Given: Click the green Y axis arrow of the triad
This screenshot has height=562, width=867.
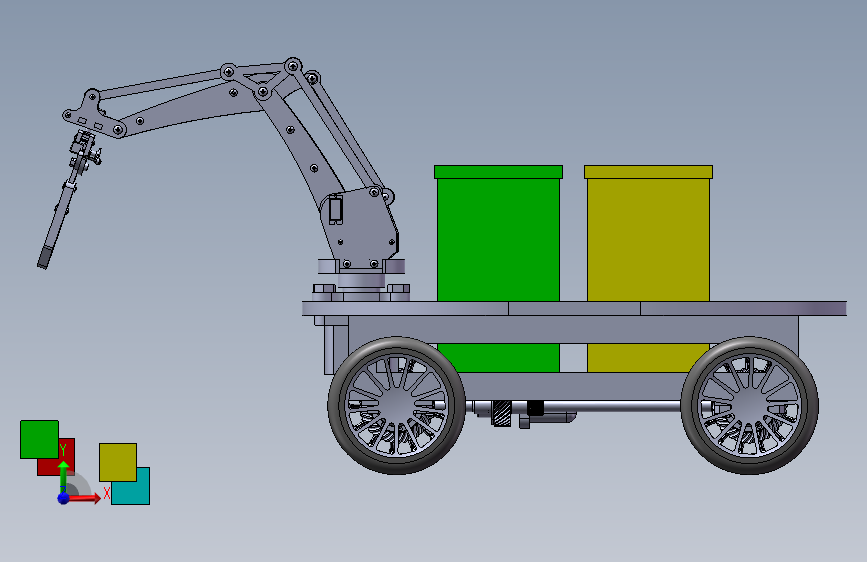Looking at the screenshot, I should tap(64, 475).
